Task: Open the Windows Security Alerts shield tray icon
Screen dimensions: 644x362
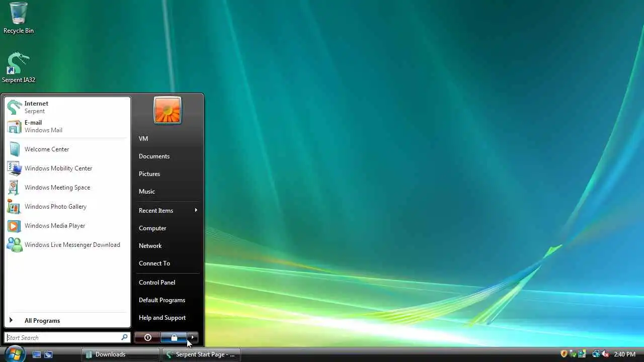Action: (x=563, y=354)
